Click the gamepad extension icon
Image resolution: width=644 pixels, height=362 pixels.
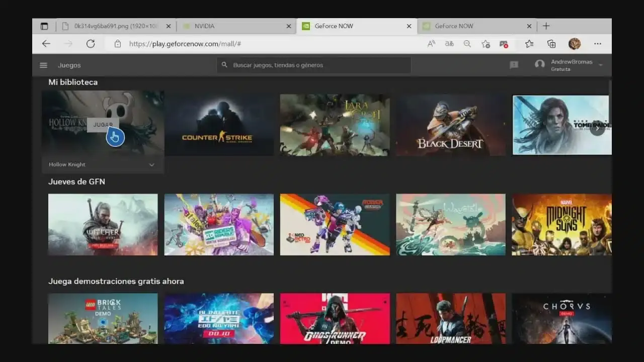(x=504, y=44)
